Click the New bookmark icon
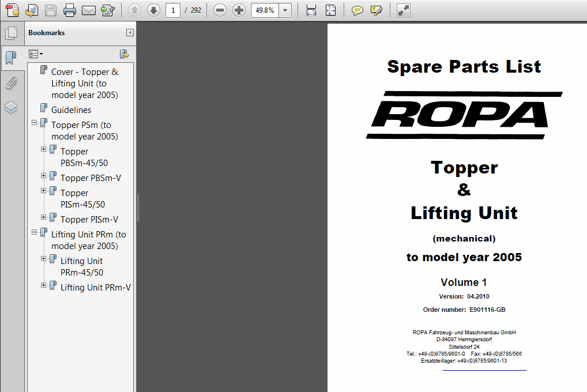Screen dimensions: 587x392 click(x=125, y=54)
